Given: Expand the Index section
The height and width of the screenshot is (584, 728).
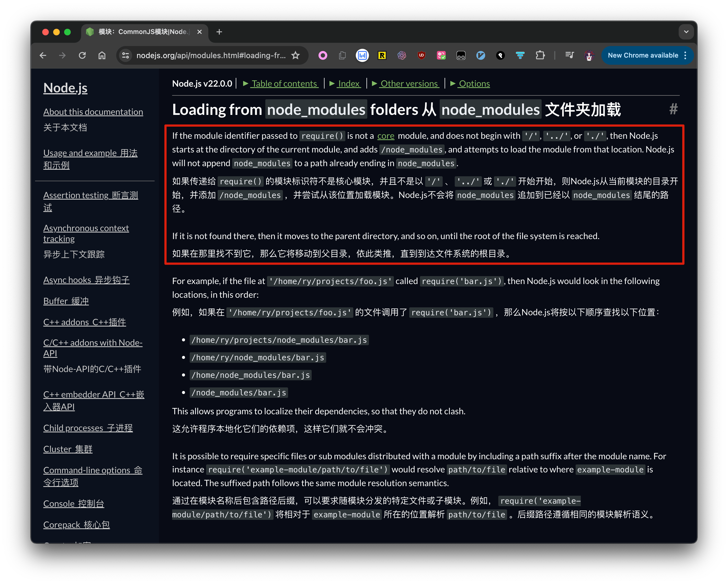Looking at the screenshot, I should coord(349,83).
